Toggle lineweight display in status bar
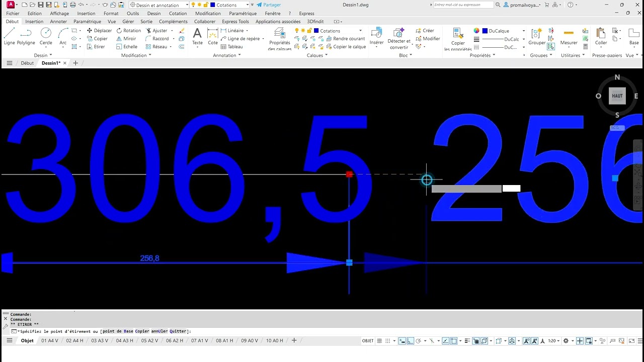 click(467, 341)
